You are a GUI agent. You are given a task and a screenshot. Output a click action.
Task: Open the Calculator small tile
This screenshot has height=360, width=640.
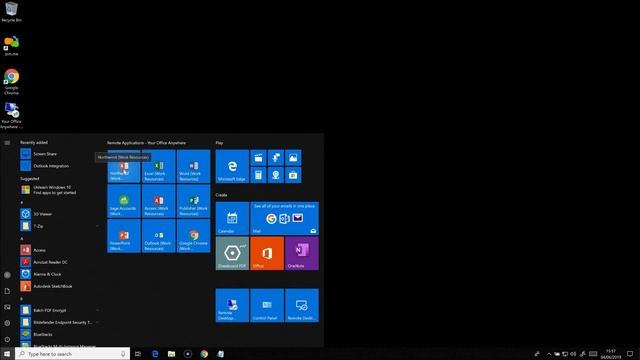pyautogui.click(x=258, y=175)
